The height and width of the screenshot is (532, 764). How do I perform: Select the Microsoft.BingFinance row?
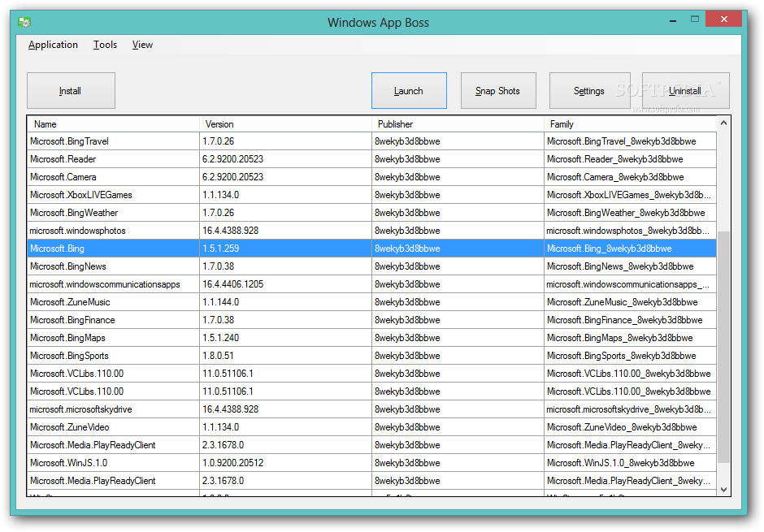tap(371, 320)
